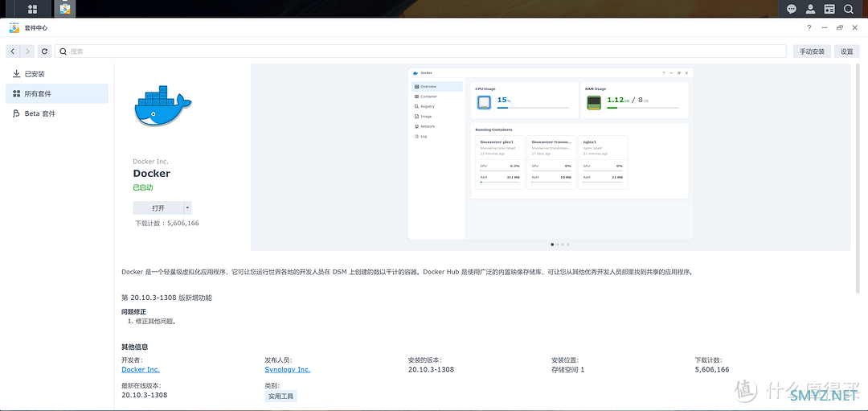Image resolution: width=868 pixels, height=411 pixels.
Task: Click the 套件中心 window title icon
Action: point(14,27)
